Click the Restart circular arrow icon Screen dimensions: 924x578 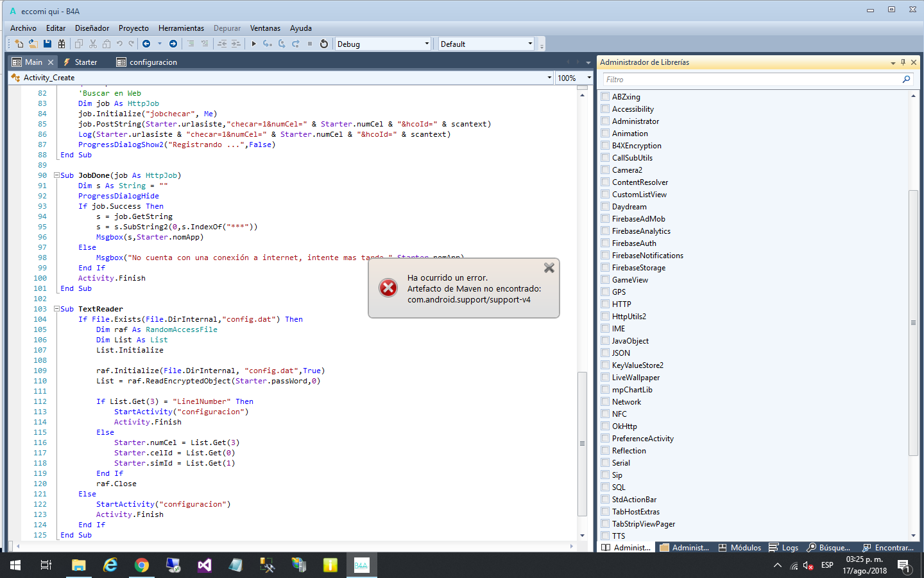pos(324,44)
